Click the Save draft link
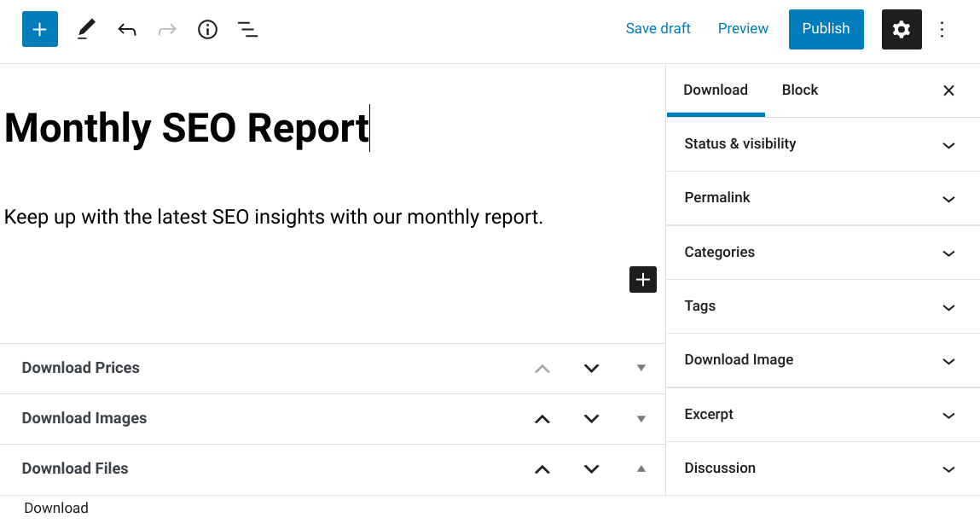 point(658,29)
